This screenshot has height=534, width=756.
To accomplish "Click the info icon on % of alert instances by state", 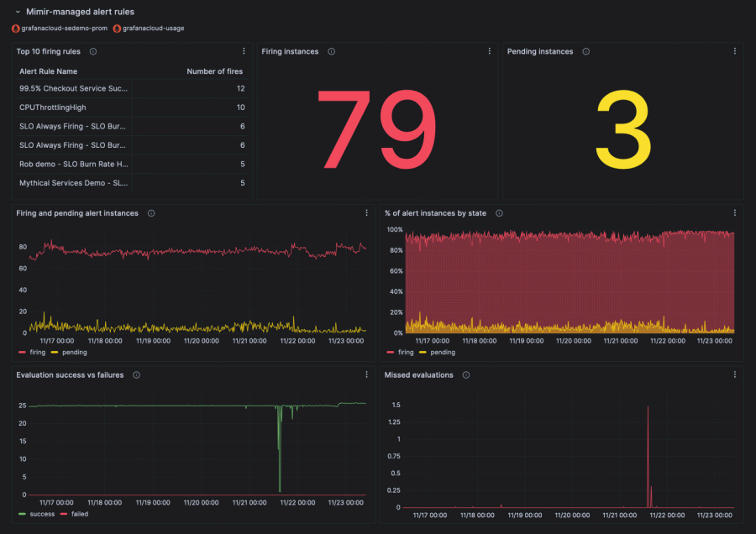I will 499,213.
